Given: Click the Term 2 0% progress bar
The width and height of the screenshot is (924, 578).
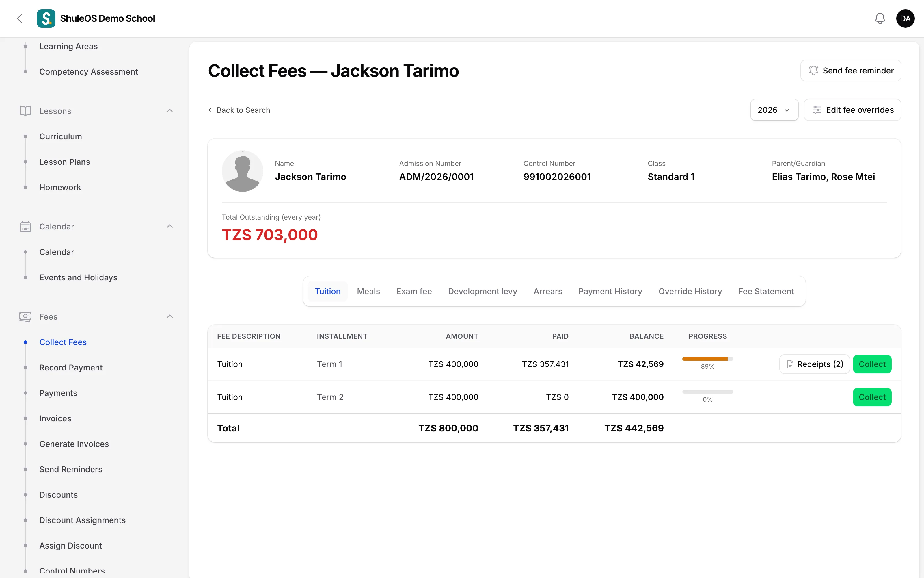Looking at the screenshot, I should point(707,392).
